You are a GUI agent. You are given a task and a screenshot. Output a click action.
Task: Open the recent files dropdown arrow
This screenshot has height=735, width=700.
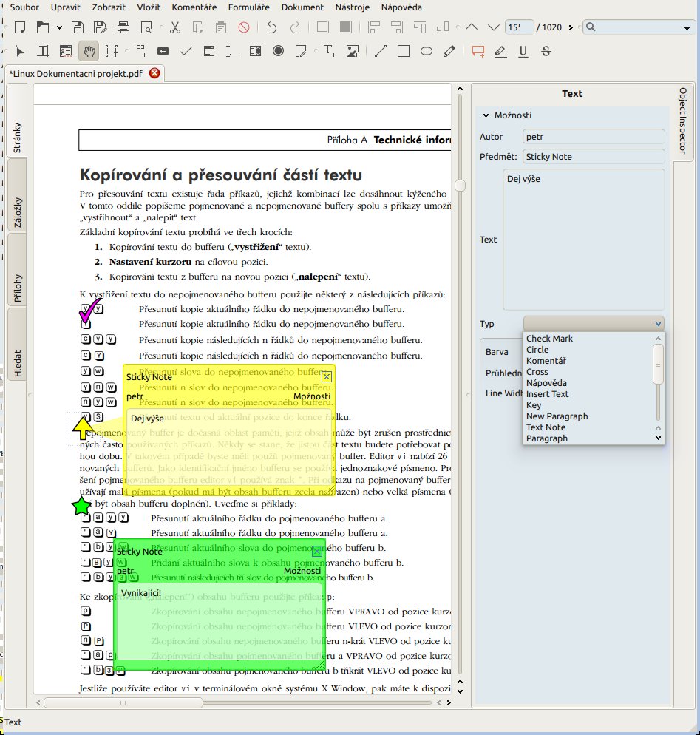[x=60, y=27]
